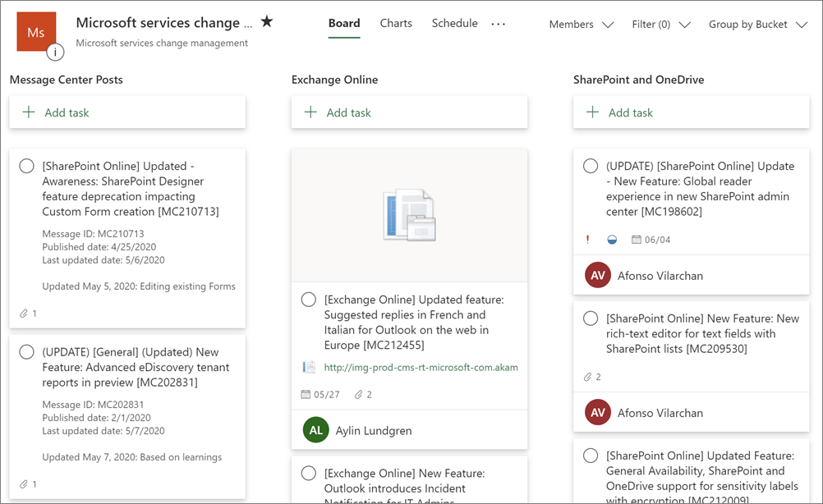Click the more options ellipsis beside Schedule
The width and height of the screenshot is (823, 504).
point(499,24)
